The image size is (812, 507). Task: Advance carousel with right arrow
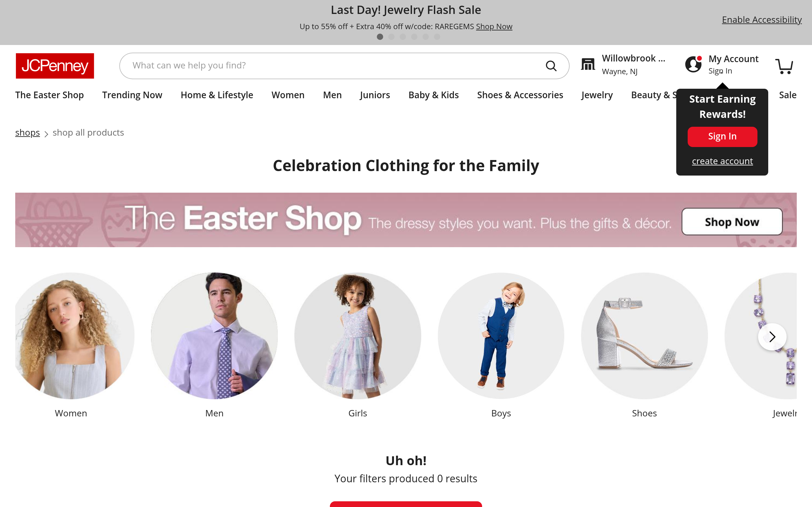772,337
